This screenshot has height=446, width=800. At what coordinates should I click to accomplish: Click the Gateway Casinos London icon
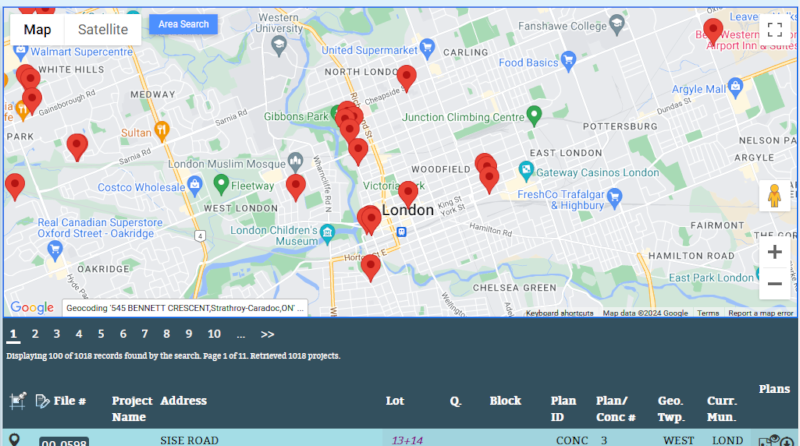(x=526, y=170)
